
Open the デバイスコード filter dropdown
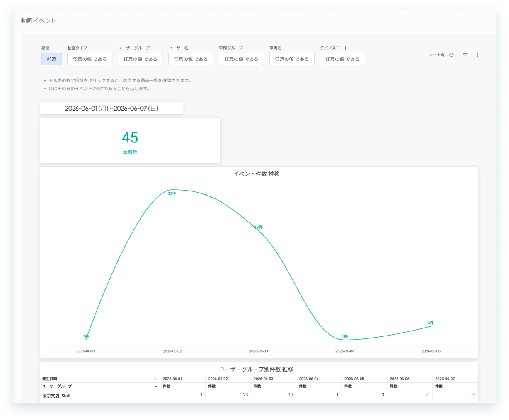[x=342, y=59]
